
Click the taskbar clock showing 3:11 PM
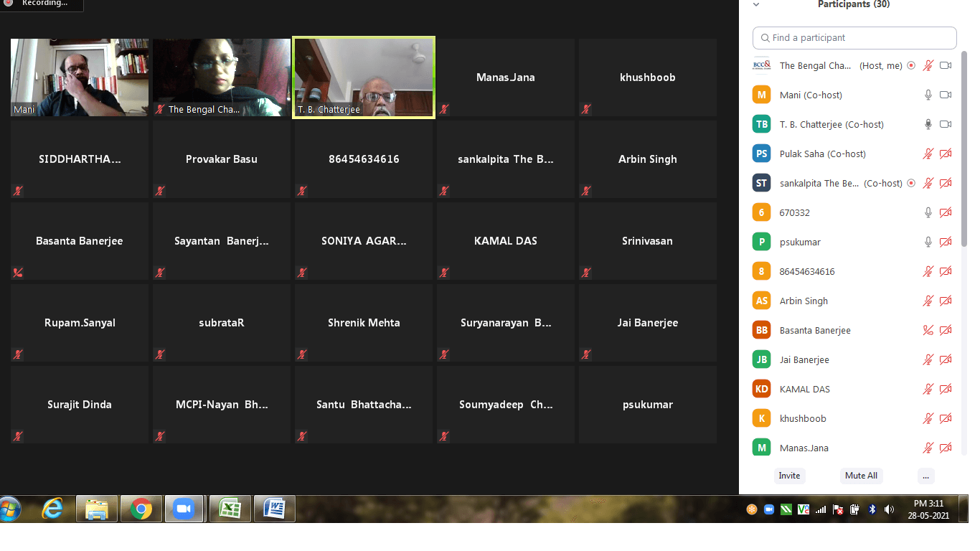[929, 509]
